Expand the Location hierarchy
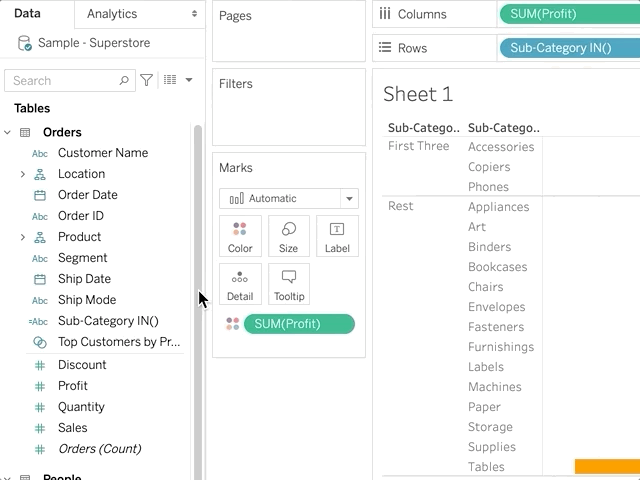This screenshot has height=480, width=640. (x=23, y=174)
